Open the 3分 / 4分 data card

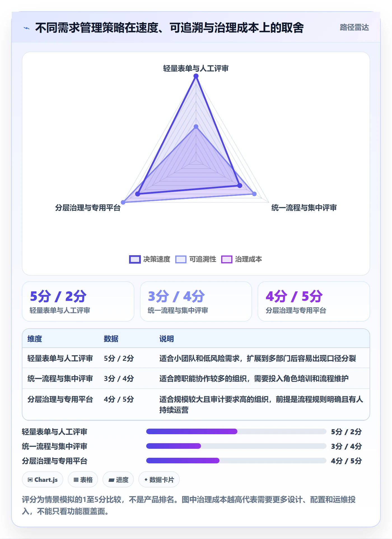click(x=196, y=301)
